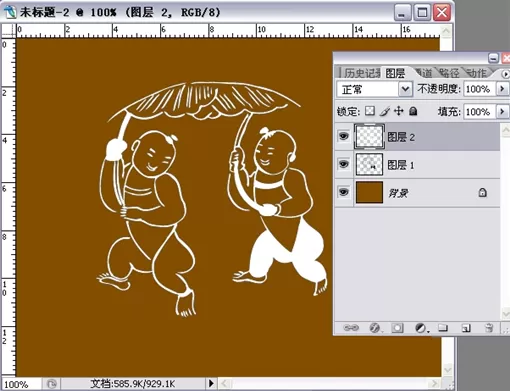Click canvas vertical scrollbar up arrow
This screenshot has width=510, height=391.
pyautogui.click(x=446, y=31)
